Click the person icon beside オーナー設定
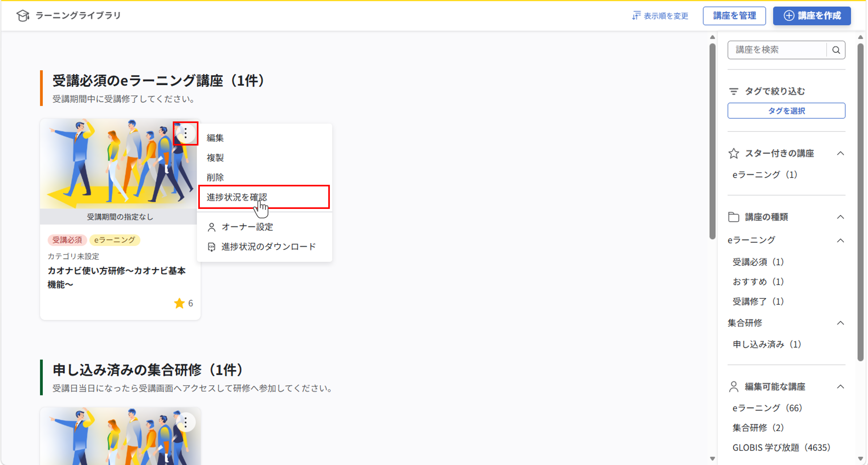Screen dimensions: 868x465 point(212,227)
